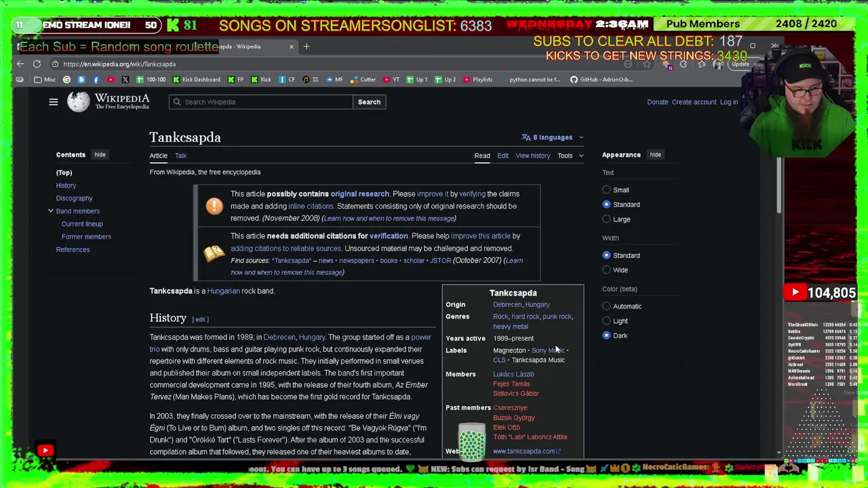Open the X (Twitter) bookmark icon
This screenshot has height=488, width=868.
[x=125, y=79]
